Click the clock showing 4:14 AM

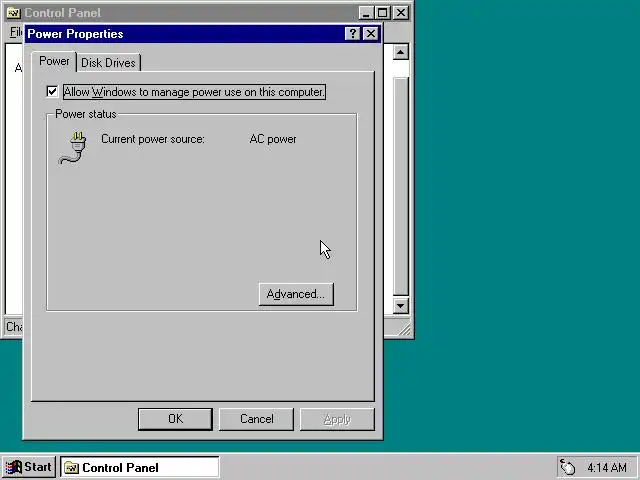pyautogui.click(x=607, y=467)
